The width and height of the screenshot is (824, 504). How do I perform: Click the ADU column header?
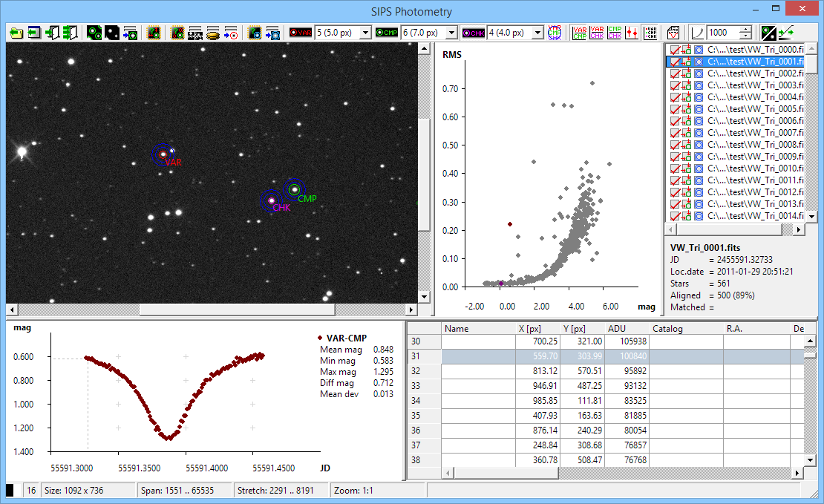click(617, 328)
